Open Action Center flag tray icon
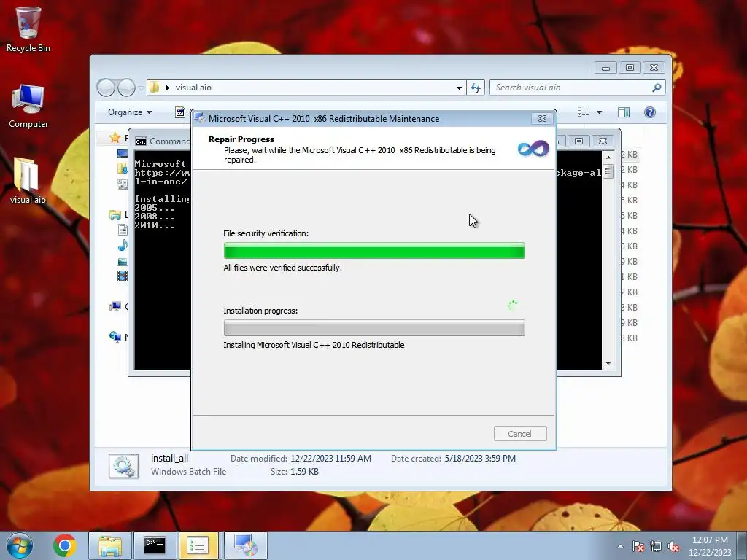This screenshot has width=747, height=560. [638, 546]
